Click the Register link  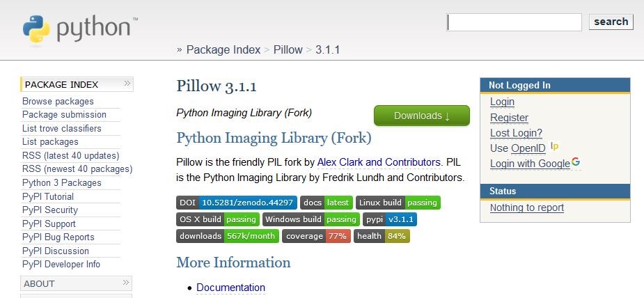coord(509,118)
